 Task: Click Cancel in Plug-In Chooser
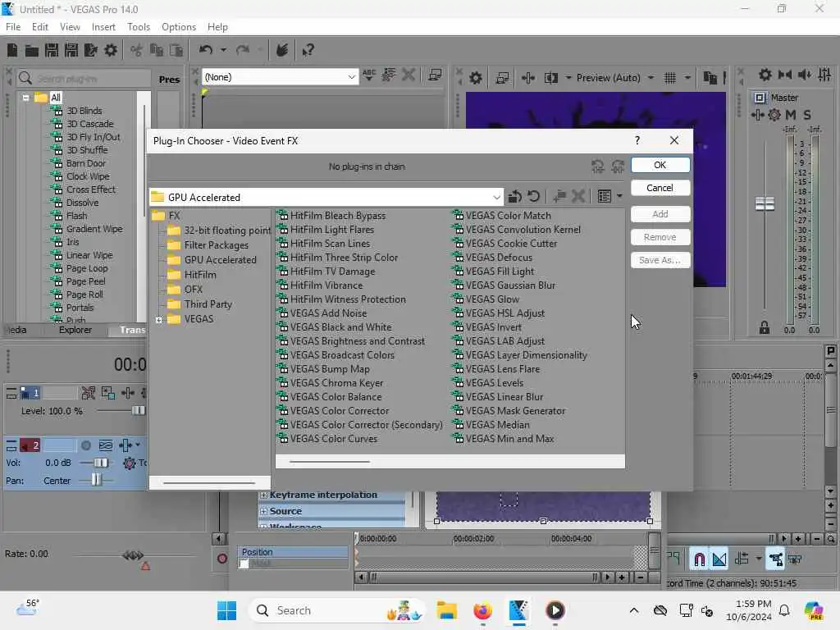660,188
